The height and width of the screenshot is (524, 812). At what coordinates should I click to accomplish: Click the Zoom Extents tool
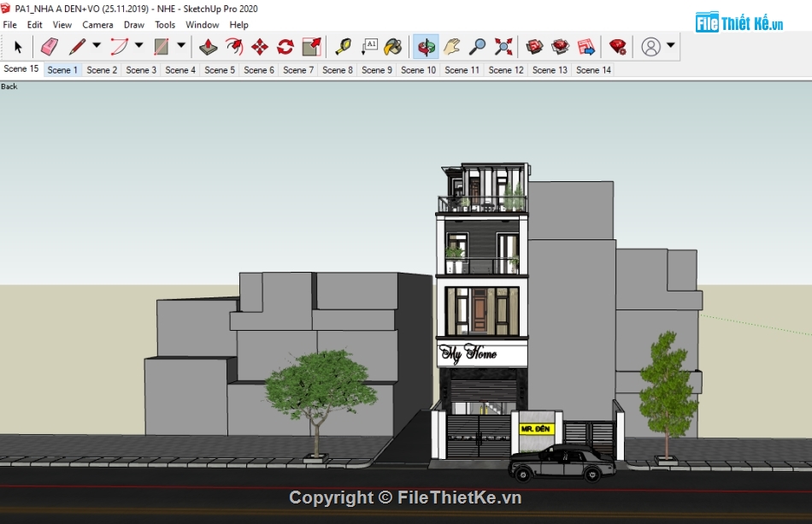(503, 47)
